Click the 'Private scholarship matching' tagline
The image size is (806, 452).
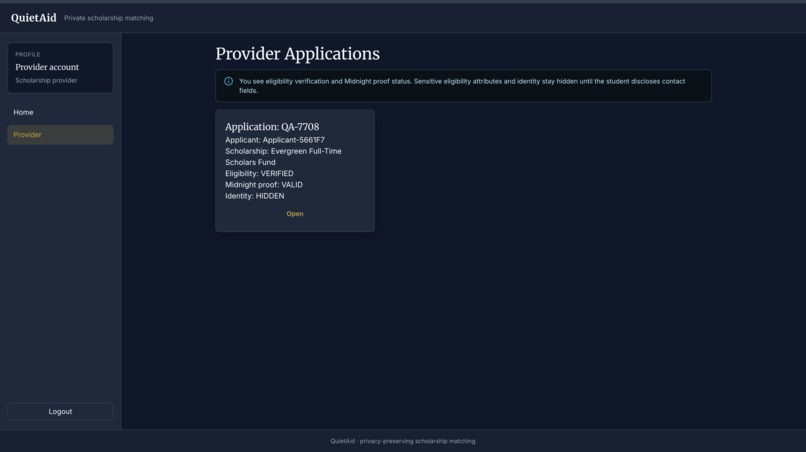point(108,18)
